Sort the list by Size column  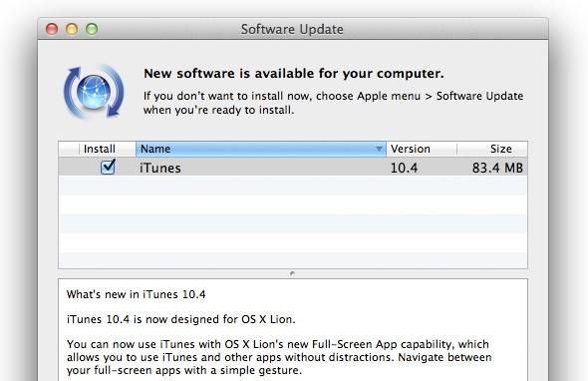[492, 149]
